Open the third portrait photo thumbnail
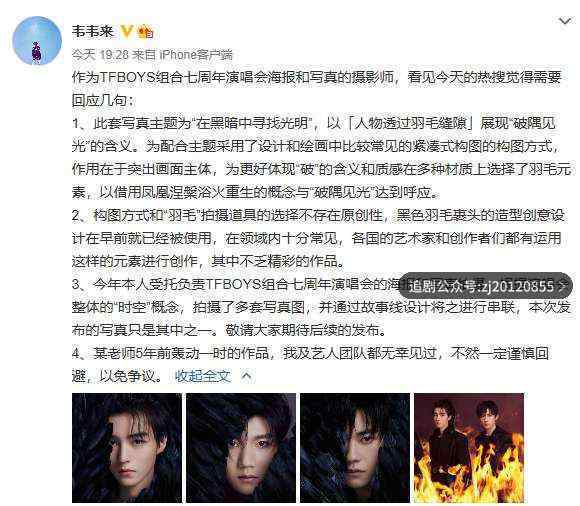580x506 pixels. (355, 448)
